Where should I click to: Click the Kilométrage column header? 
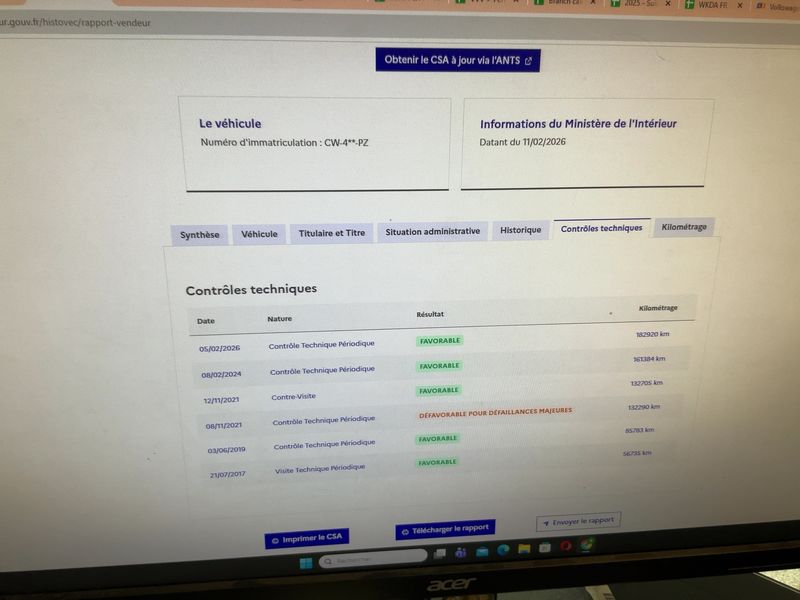[658, 308]
